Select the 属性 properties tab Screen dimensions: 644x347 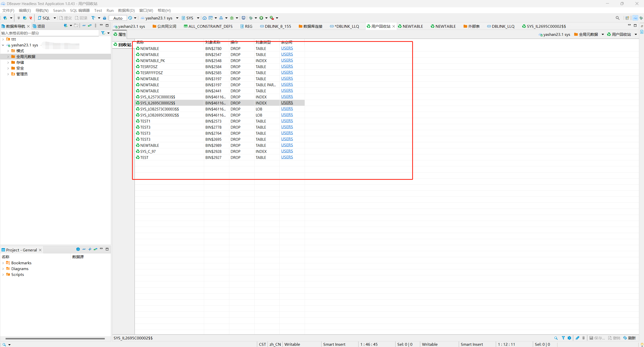click(120, 34)
